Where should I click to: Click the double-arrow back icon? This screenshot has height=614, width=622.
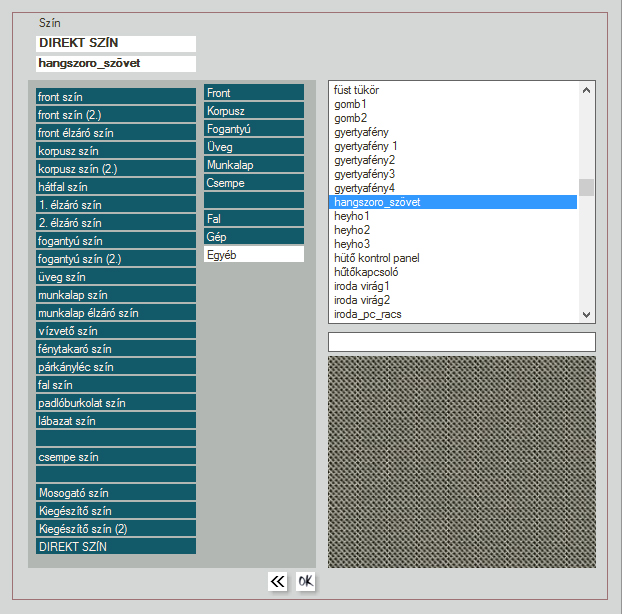(x=277, y=581)
